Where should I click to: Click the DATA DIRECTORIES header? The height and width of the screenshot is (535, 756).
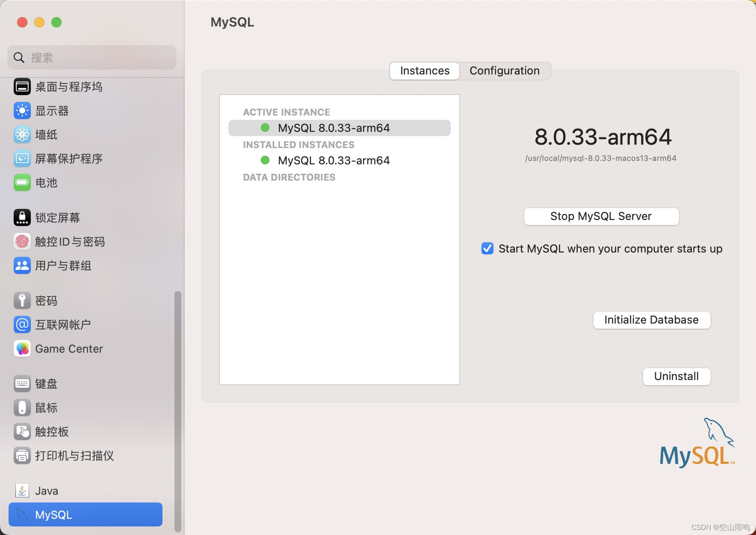289,177
